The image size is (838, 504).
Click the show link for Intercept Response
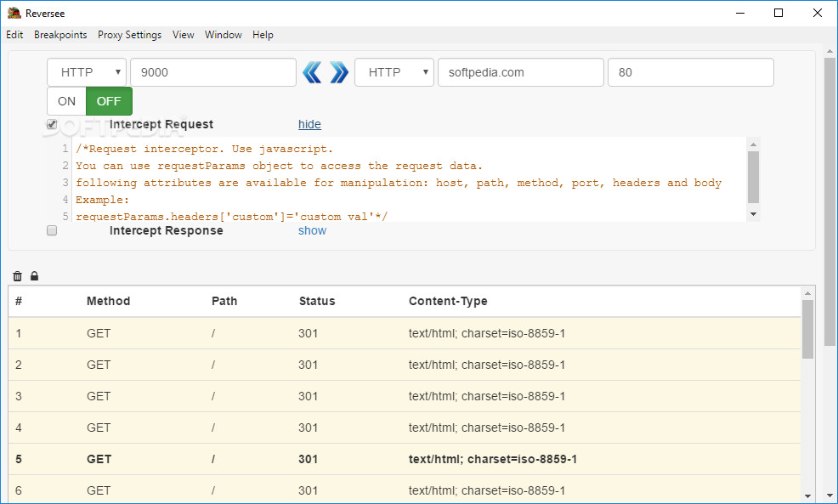pyautogui.click(x=312, y=230)
